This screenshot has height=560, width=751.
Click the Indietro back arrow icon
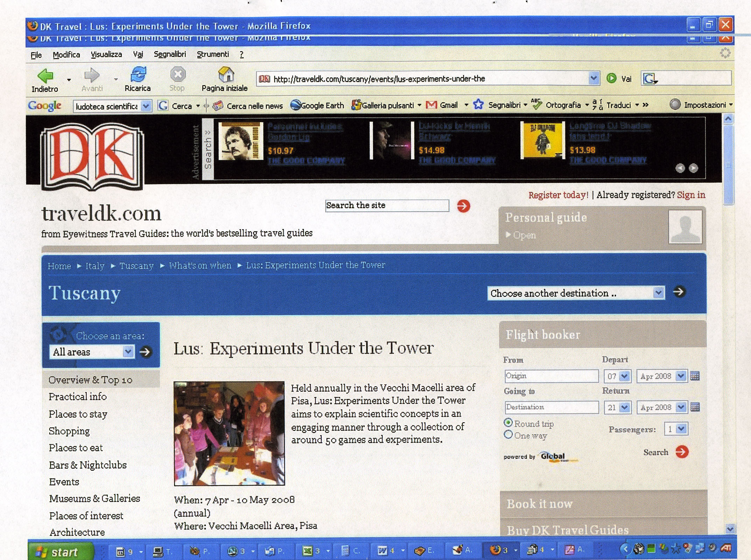[x=45, y=75]
